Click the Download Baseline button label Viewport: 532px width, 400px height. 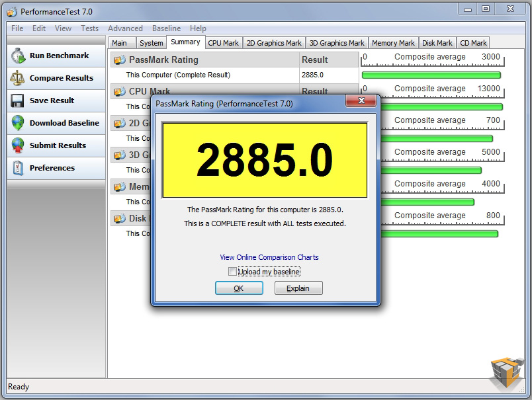tap(64, 123)
